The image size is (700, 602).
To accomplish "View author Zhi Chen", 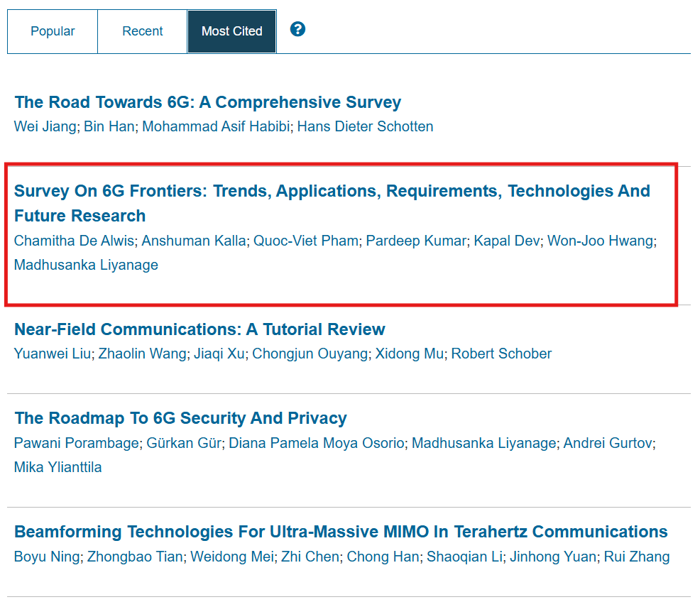I will click(x=310, y=557).
